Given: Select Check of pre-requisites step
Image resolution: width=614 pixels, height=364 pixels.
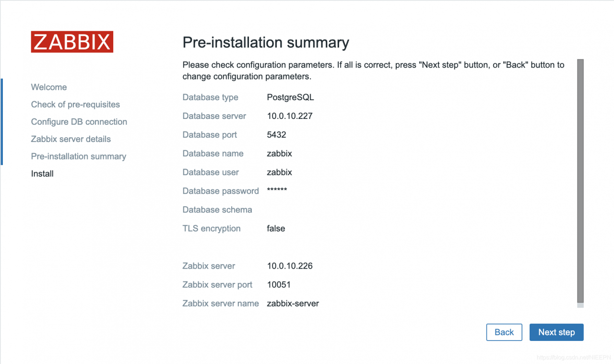Looking at the screenshot, I should (75, 105).
